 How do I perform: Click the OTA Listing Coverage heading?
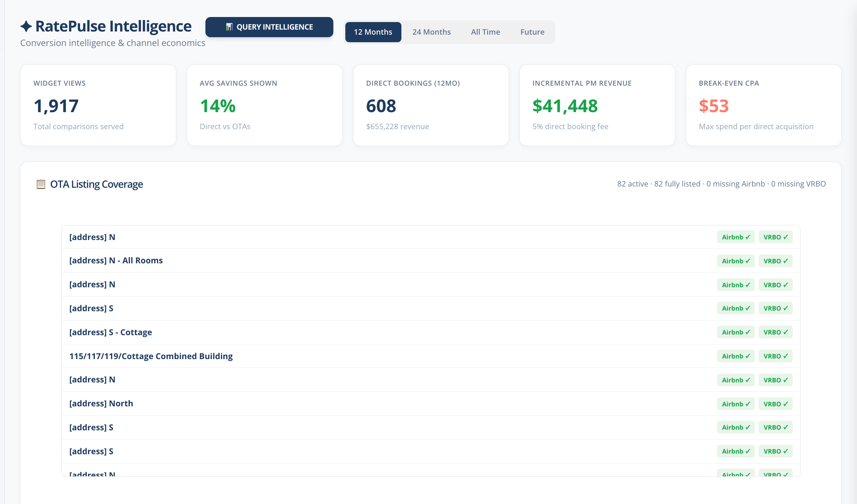pyautogui.click(x=97, y=184)
